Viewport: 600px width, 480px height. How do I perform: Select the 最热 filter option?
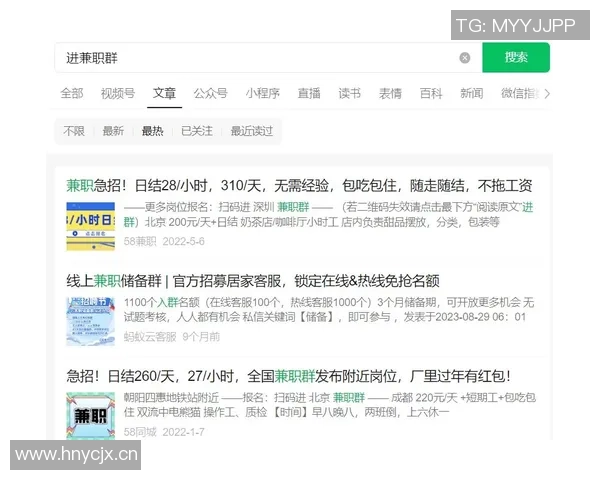point(153,131)
